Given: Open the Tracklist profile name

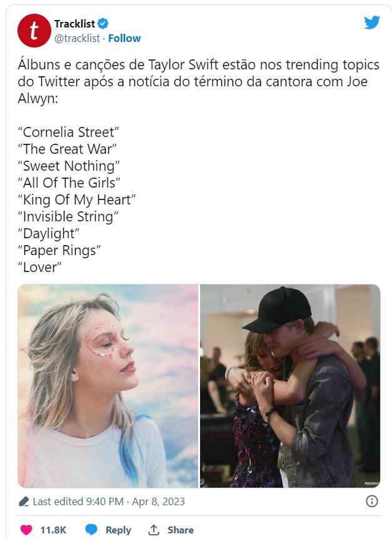Looking at the screenshot, I should tap(74, 24).
